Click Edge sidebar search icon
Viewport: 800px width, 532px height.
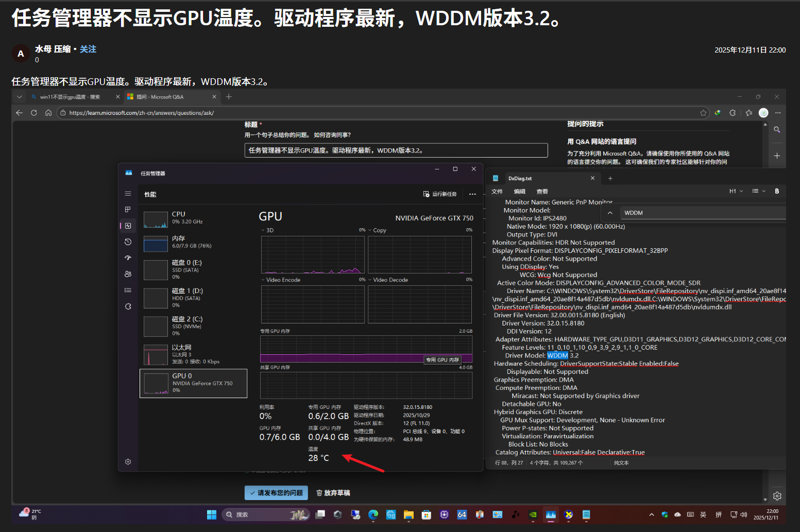[x=777, y=130]
